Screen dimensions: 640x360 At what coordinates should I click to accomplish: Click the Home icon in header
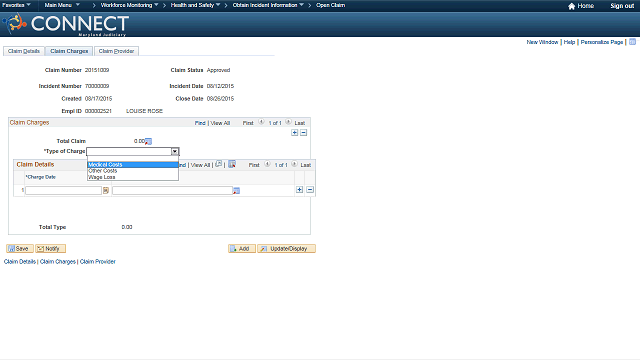(571, 6)
